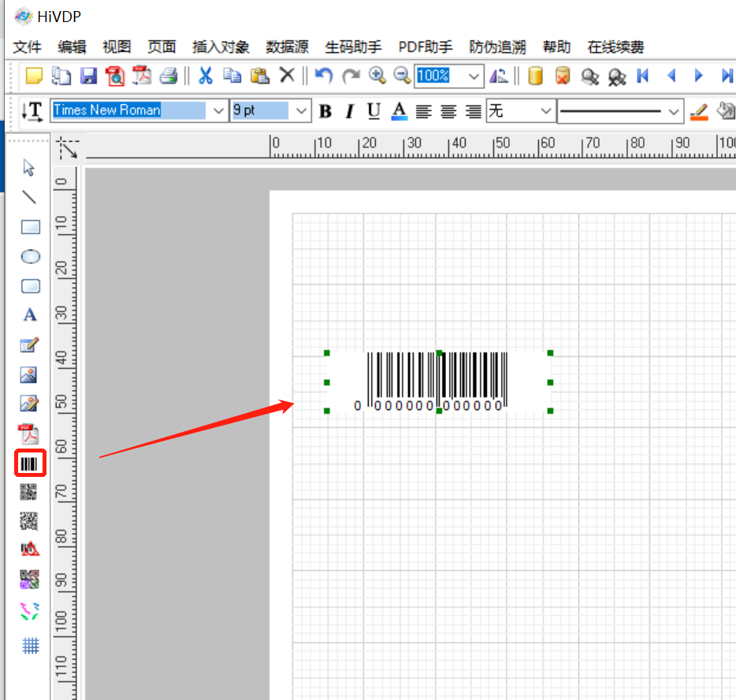
Task: Open the 防伪追溯 menu
Action: tap(497, 47)
